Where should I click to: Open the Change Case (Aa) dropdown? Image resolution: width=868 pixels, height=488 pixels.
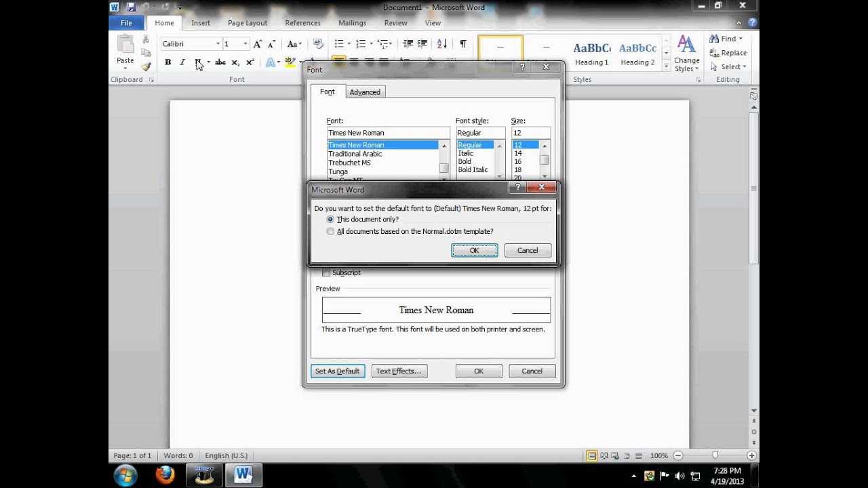(294, 44)
